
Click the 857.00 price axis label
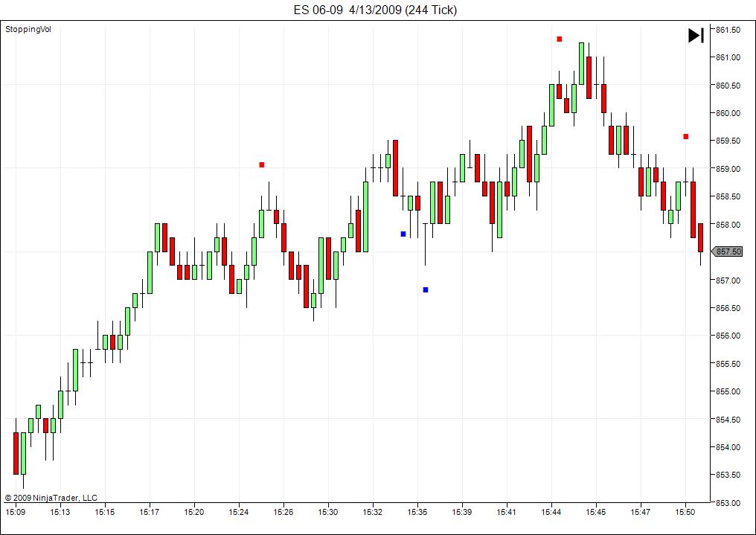tap(728, 280)
